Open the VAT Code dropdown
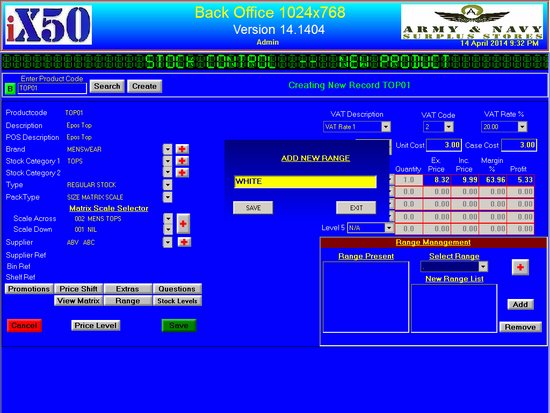This screenshot has height=413, width=550. (x=449, y=127)
